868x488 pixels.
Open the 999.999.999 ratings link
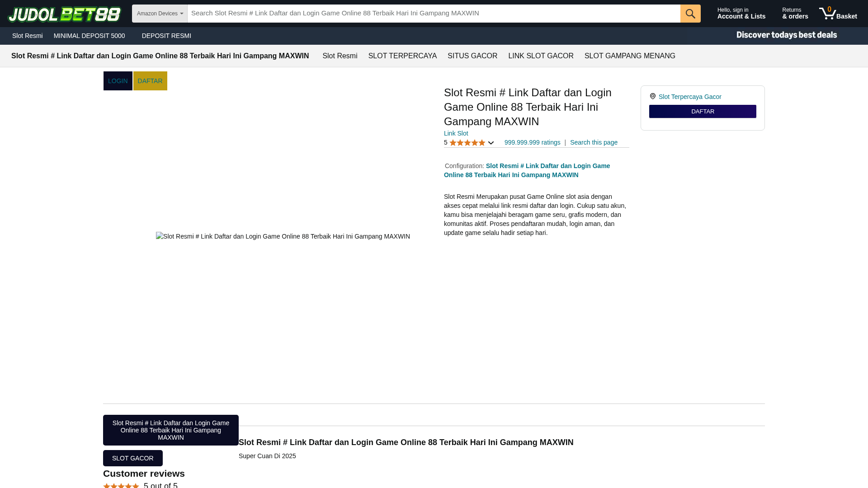(x=532, y=142)
